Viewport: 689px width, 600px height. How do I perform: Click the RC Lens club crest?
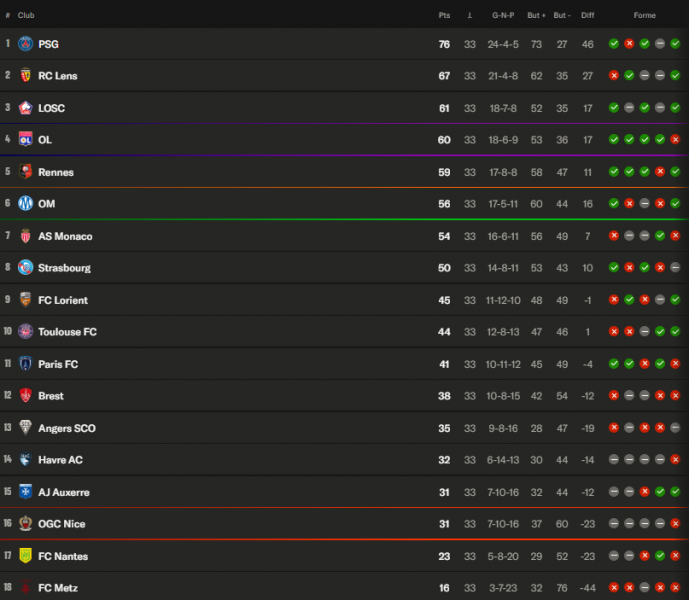pyautogui.click(x=25, y=76)
